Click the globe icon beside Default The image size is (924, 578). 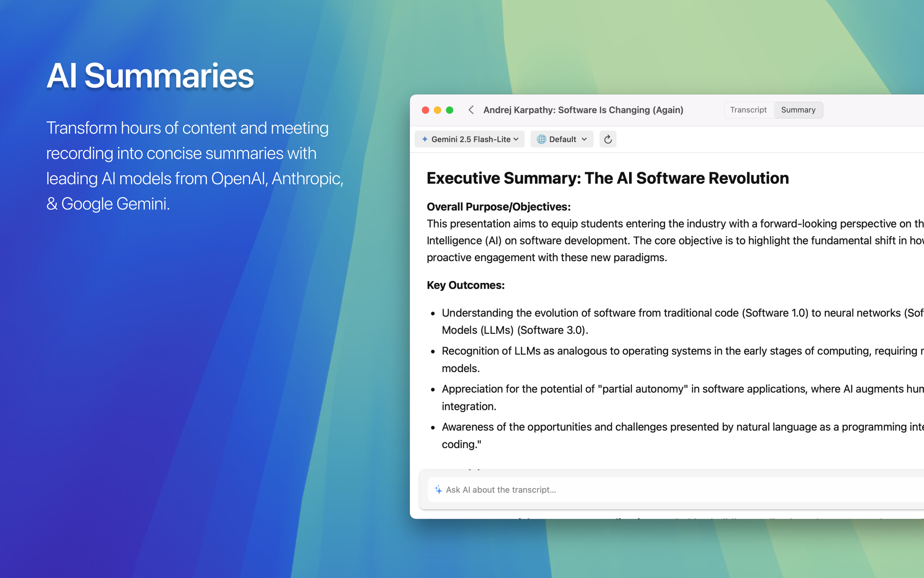(541, 139)
